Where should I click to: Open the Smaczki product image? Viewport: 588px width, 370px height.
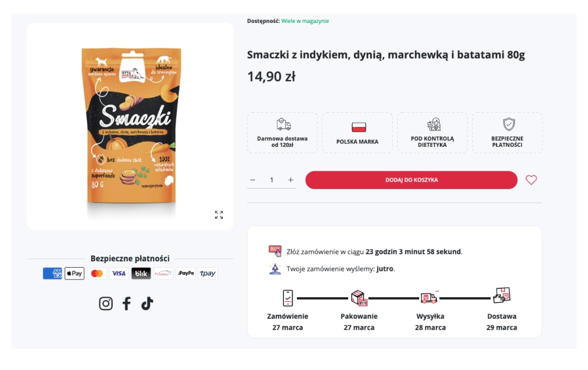pyautogui.click(x=130, y=126)
